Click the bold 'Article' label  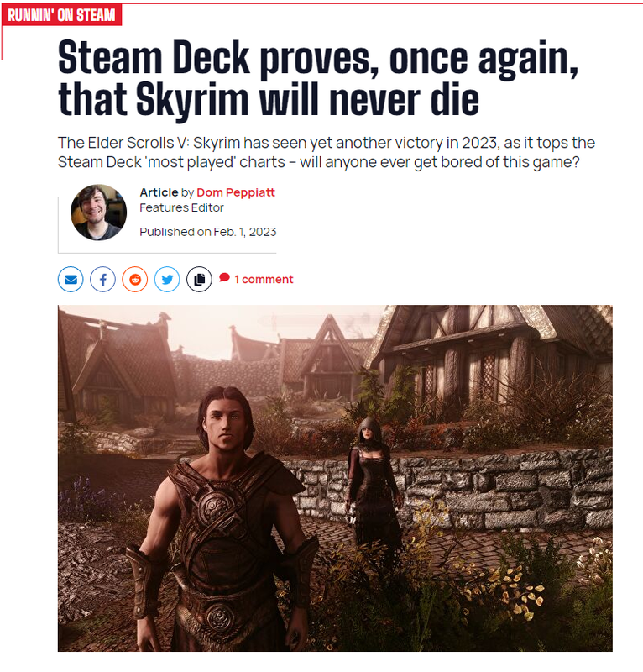click(x=159, y=192)
